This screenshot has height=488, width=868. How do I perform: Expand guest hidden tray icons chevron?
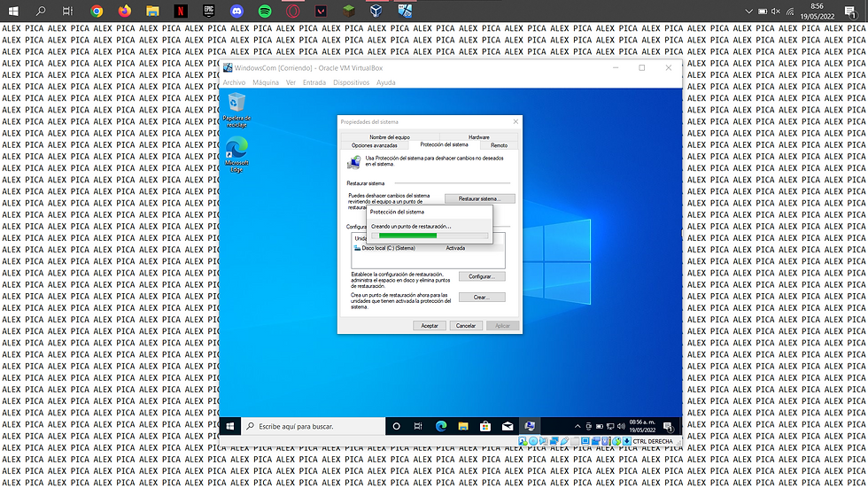coord(577,426)
